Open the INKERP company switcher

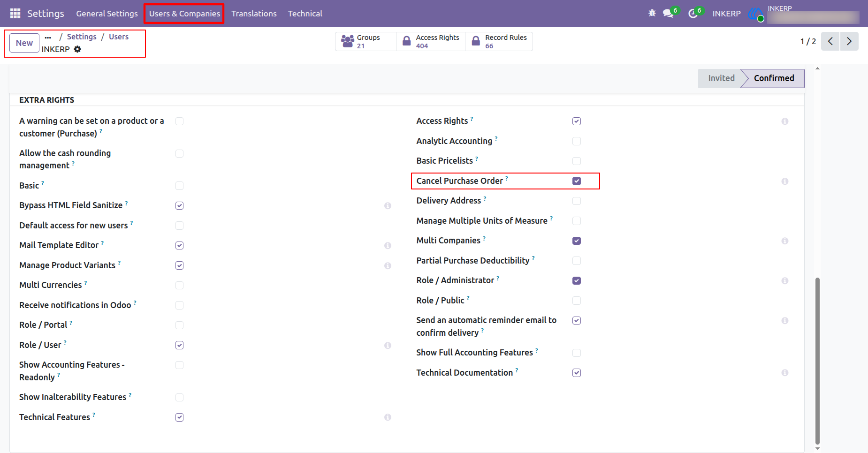pos(726,14)
